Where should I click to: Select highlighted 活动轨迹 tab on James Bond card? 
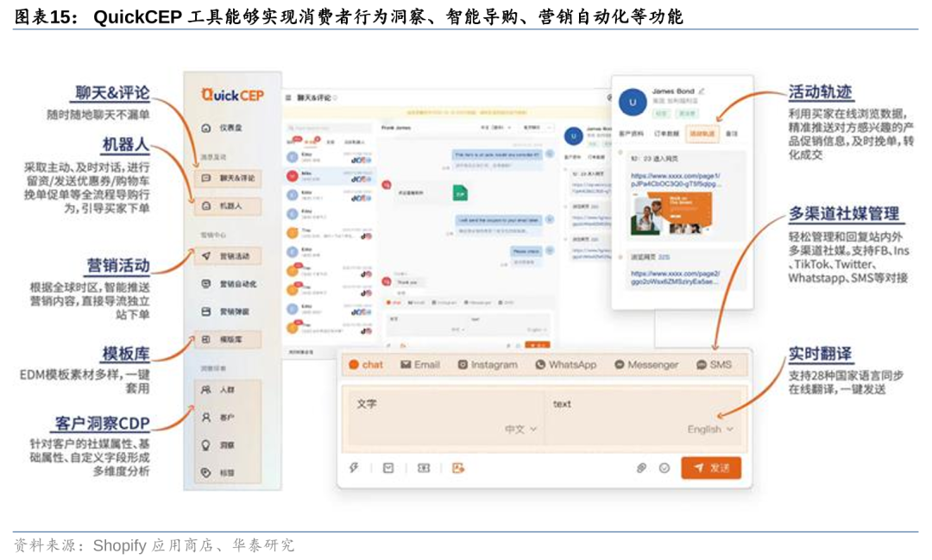[702, 134]
